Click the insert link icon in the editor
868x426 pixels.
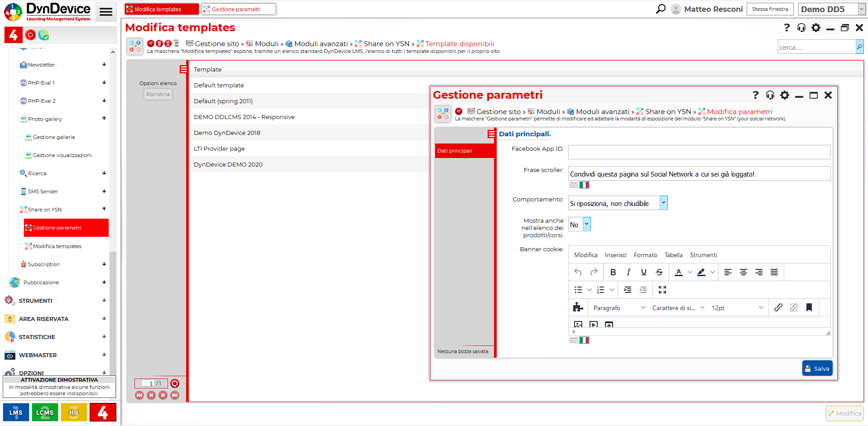pyautogui.click(x=778, y=308)
